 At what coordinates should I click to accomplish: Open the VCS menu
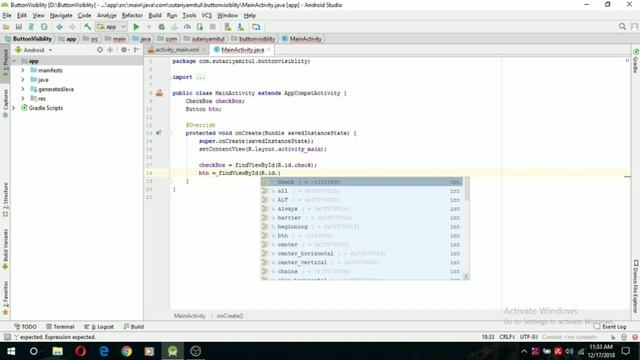[x=207, y=15]
